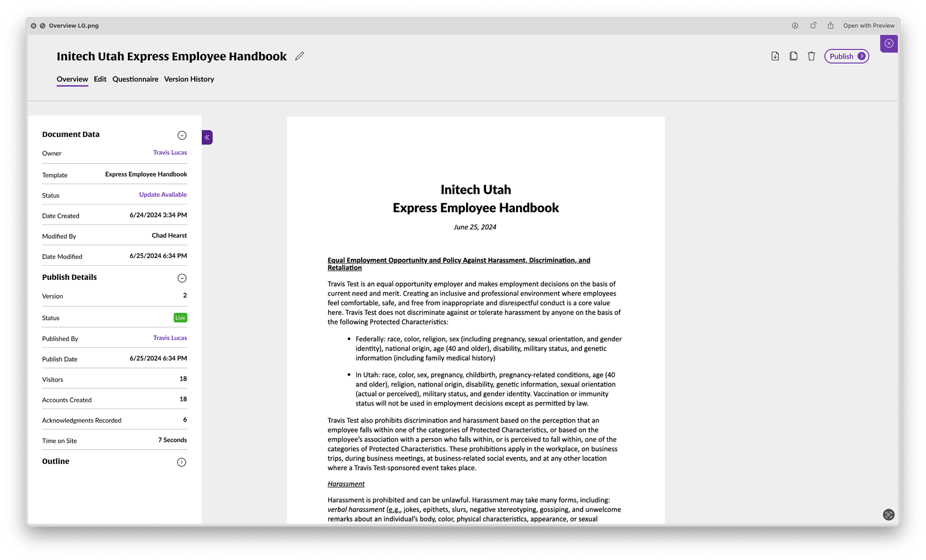Click the Quick Look markup icon
The height and width of the screenshot is (560, 926).
(795, 26)
